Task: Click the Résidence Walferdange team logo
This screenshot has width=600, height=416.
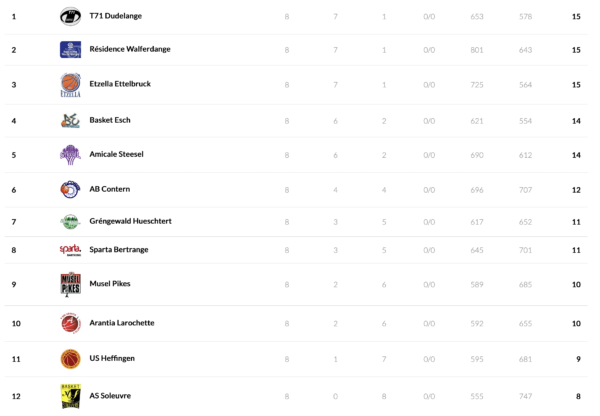Action: point(70,50)
